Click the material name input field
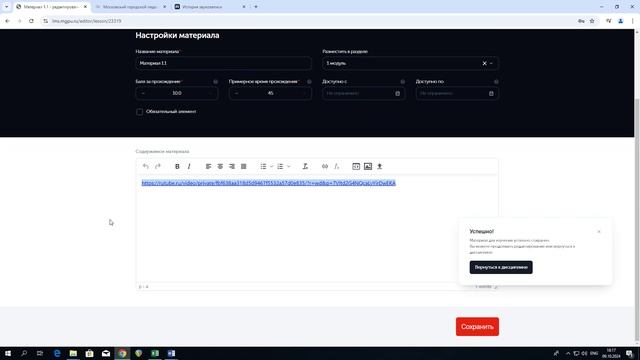Screen dimensions: 640x360 (223, 63)
